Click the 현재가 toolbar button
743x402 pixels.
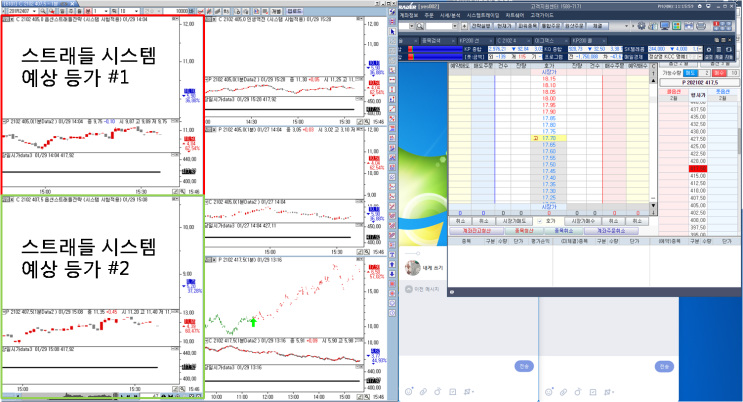pos(504,26)
